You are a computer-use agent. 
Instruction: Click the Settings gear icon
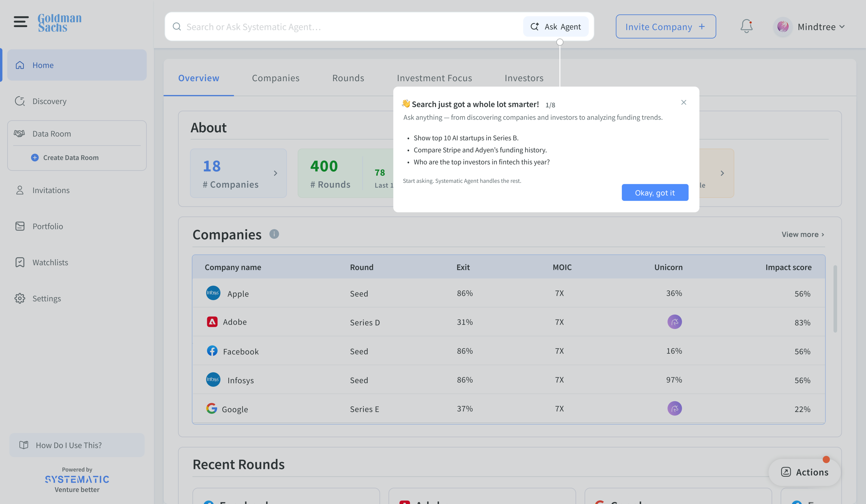tap(20, 298)
